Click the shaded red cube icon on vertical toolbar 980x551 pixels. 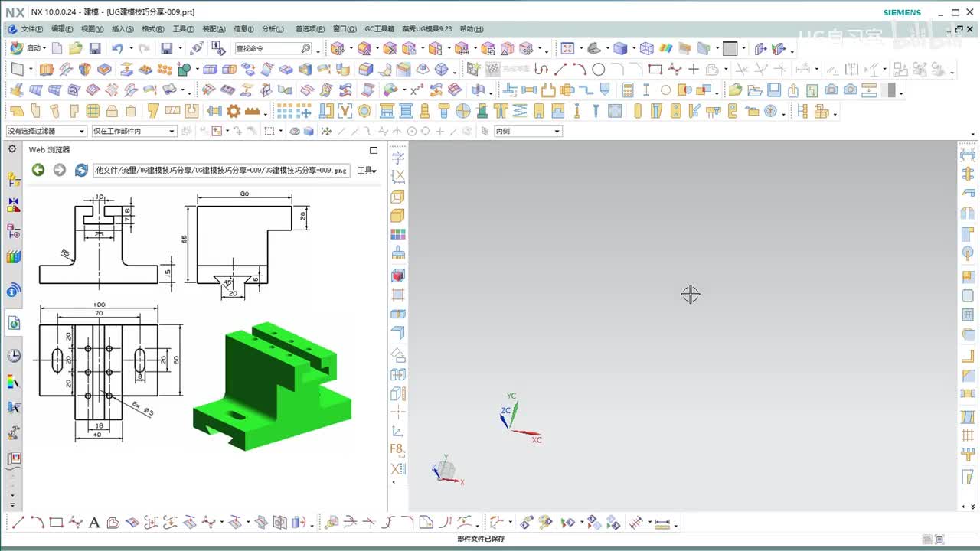click(x=397, y=275)
